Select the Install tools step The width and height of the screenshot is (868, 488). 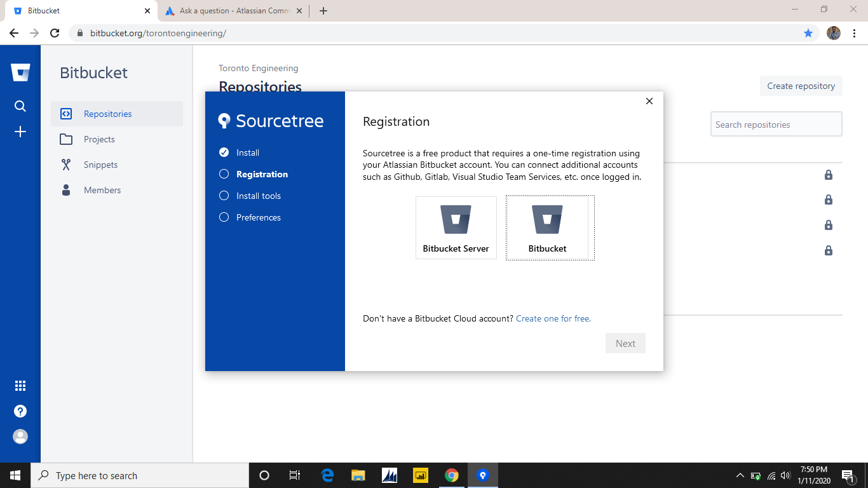pos(250,196)
